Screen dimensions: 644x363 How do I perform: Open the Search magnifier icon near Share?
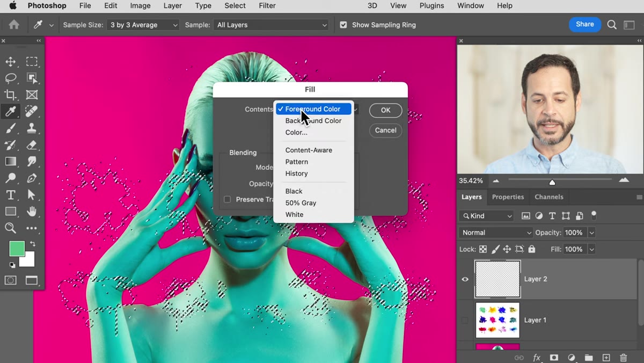612,25
